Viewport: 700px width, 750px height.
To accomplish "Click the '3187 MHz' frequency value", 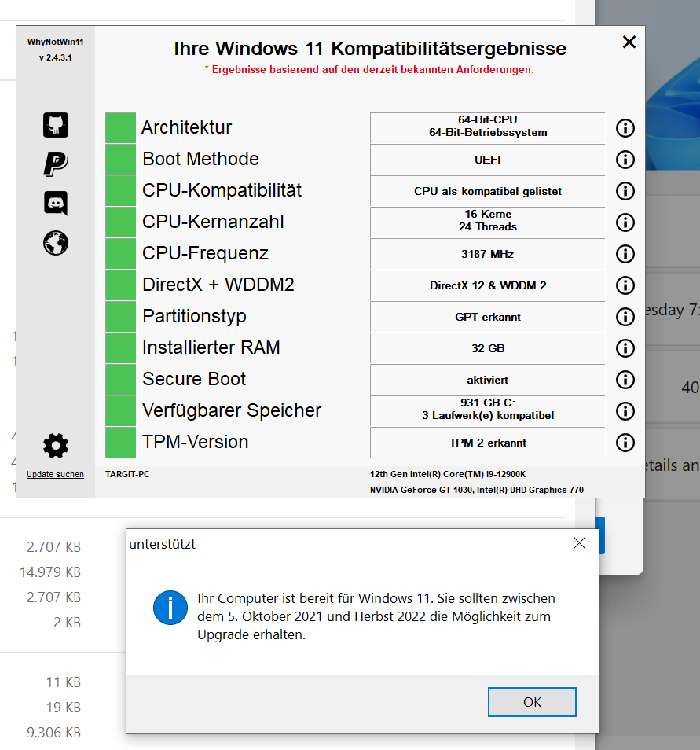I will click(487, 254).
